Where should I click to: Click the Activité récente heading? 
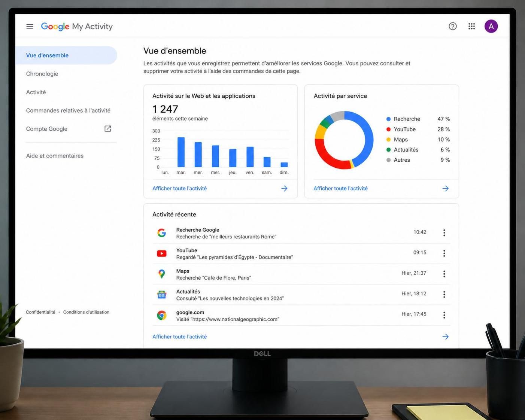tap(174, 214)
